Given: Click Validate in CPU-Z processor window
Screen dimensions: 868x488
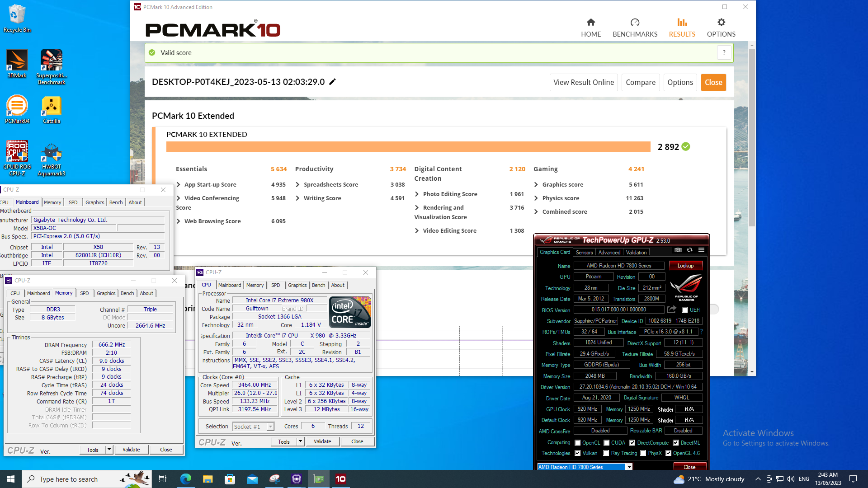Looking at the screenshot, I should pos(322,441).
